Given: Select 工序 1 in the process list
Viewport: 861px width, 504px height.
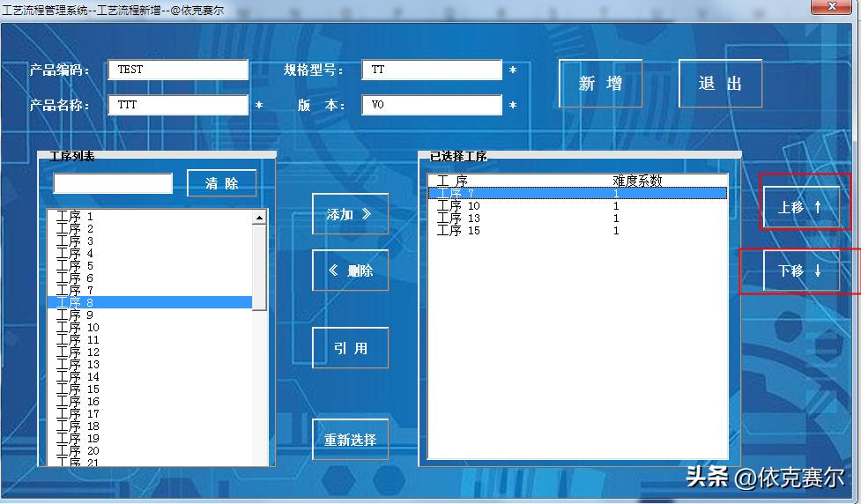Looking at the screenshot, I should (149, 216).
